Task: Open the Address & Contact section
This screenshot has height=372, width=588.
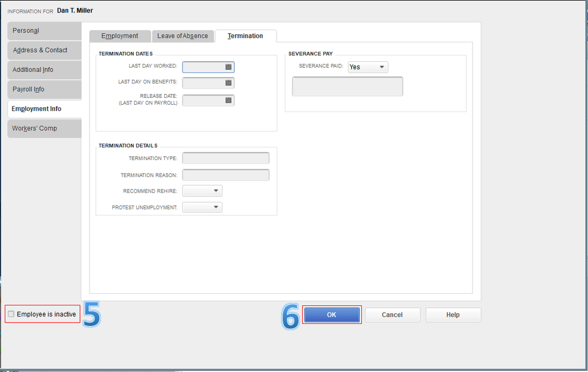Action: [x=44, y=50]
